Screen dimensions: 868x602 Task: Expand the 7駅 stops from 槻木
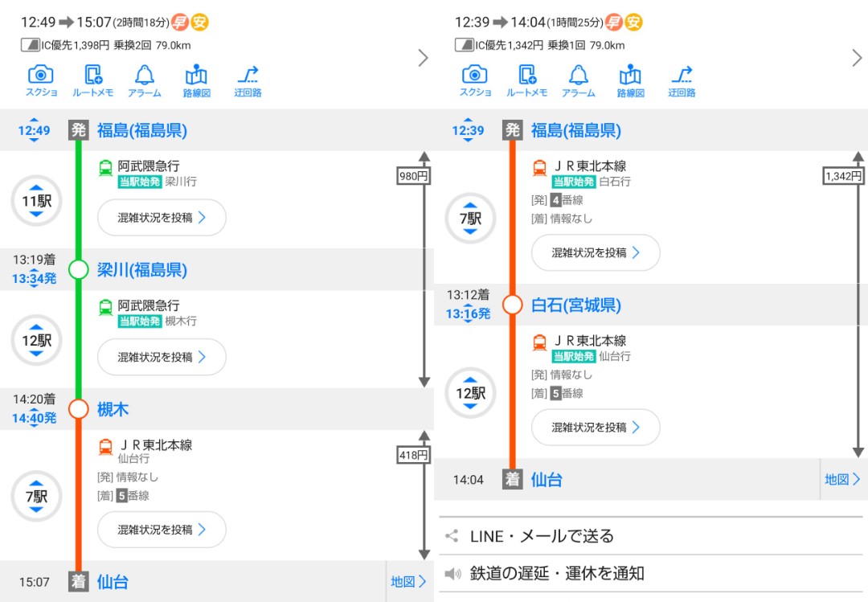pyautogui.click(x=36, y=497)
